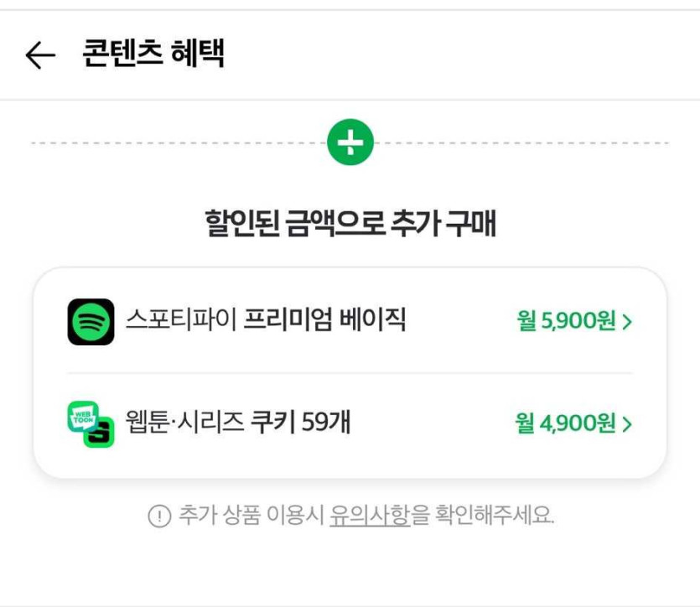Tap the back arrow in the header
Viewport: 700px width, 607px height.
[39, 55]
